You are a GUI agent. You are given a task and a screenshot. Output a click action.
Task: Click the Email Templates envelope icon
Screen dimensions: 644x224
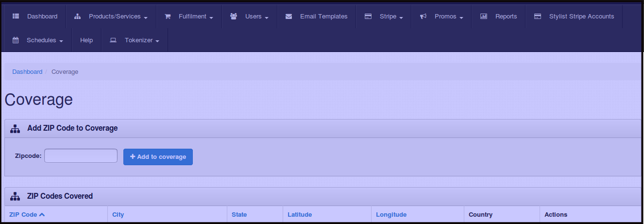(x=289, y=17)
